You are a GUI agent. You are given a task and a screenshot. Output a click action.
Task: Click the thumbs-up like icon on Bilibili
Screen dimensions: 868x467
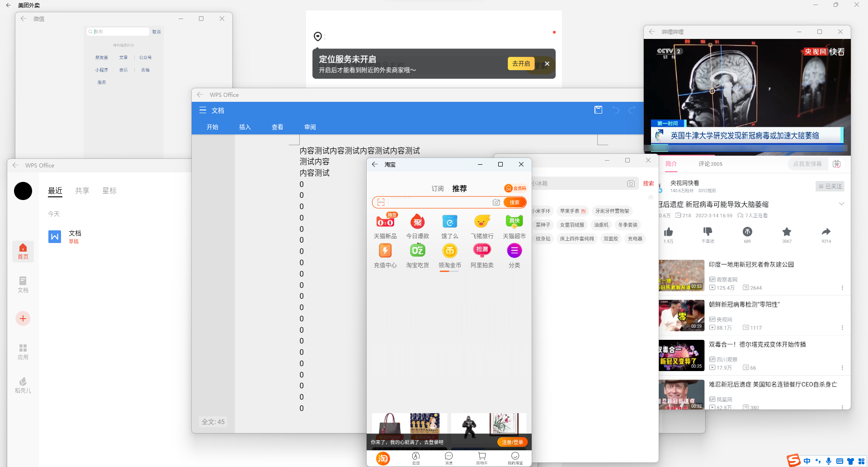(668, 232)
